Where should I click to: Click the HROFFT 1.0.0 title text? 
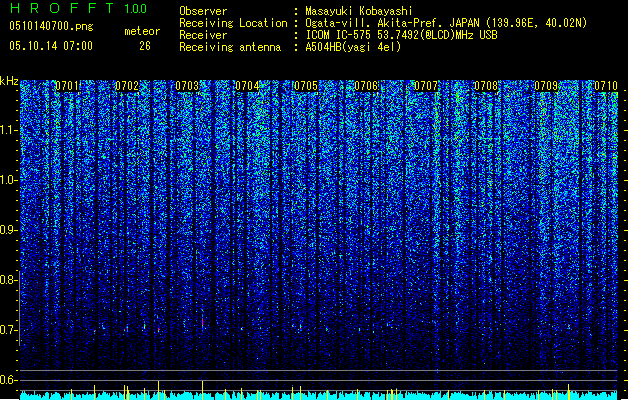point(78,8)
